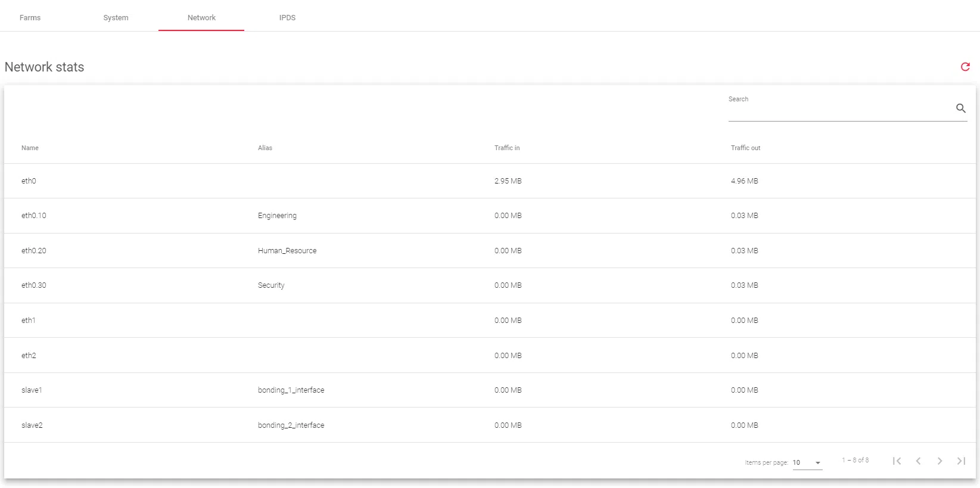980x488 pixels.
Task: Click the Engineering alias cell
Action: point(277,216)
